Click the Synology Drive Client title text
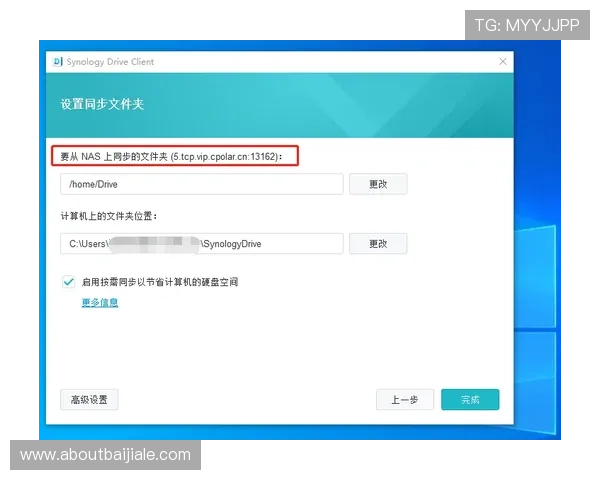 coord(110,62)
